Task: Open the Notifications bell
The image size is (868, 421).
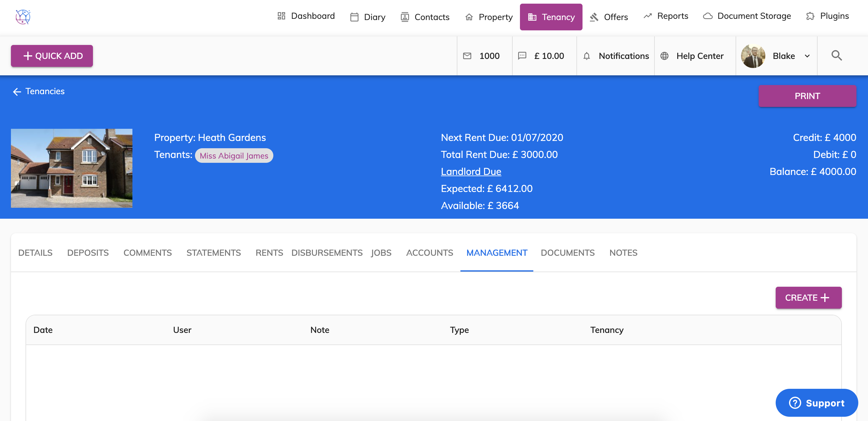Action: (586, 56)
